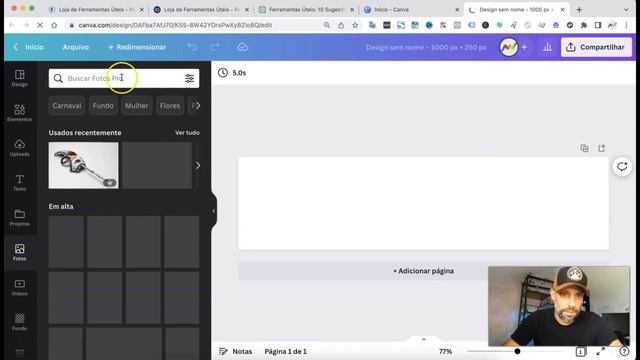The width and height of the screenshot is (640, 360).
Task: Show more recently used photos arrow
Action: [x=198, y=166]
